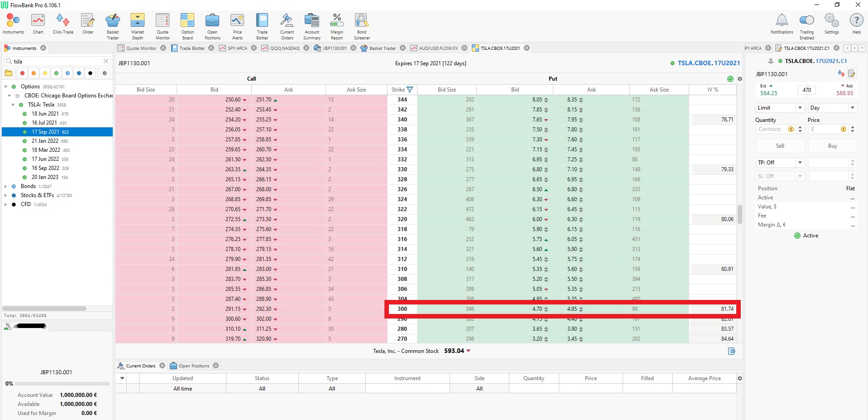Open the orders table settings gear
The width and height of the screenshot is (868, 420).
(740, 378)
